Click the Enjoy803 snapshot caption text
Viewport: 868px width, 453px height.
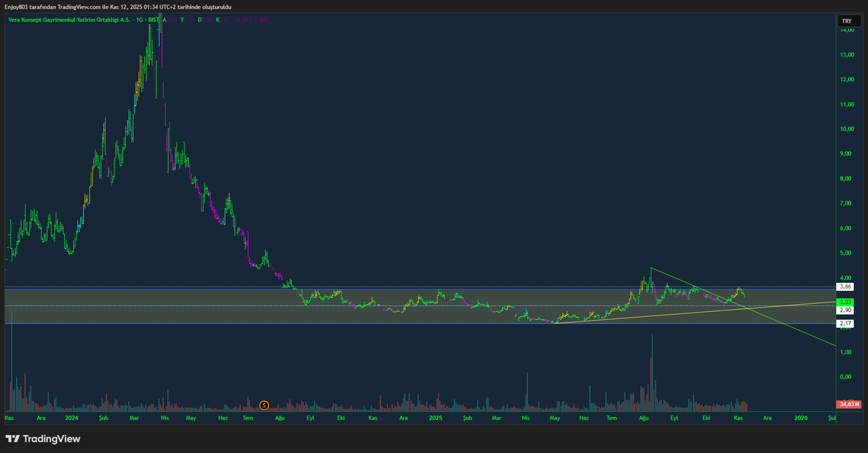[x=118, y=7]
